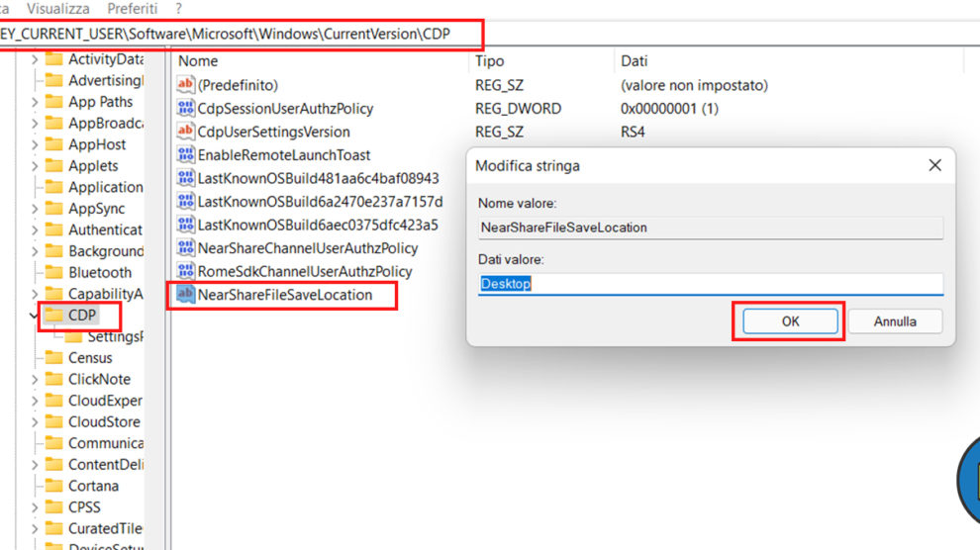The image size is (980, 550).
Task: Click the NearShareFileSaveLocation string icon
Action: click(186, 294)
